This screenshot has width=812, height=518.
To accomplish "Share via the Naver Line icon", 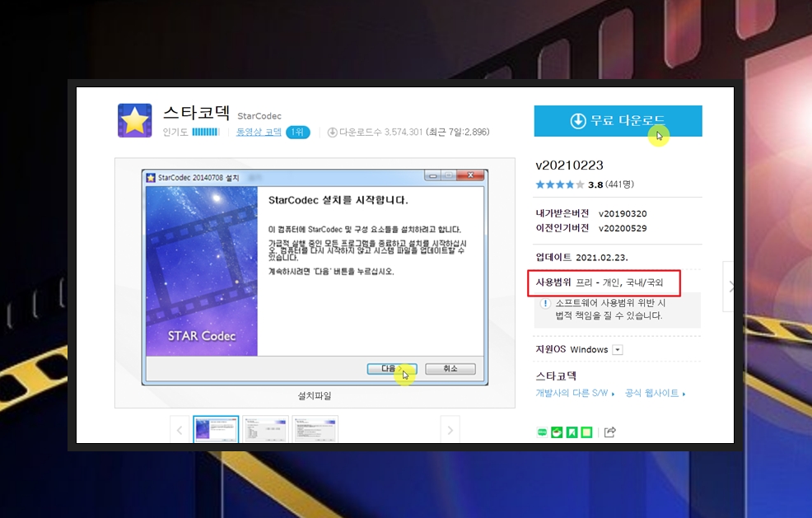I will pyautogui.click(x=542, y=432).
